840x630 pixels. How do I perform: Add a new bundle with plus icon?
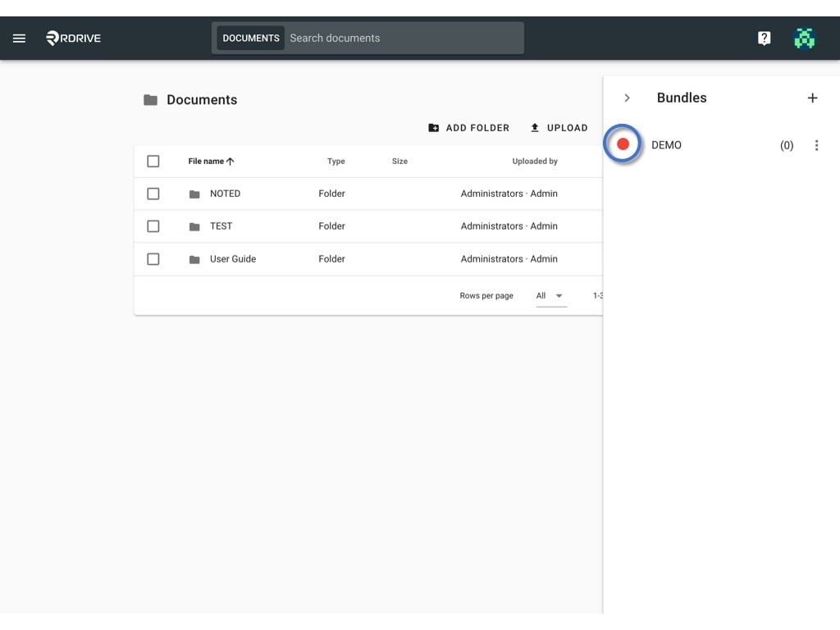pos(812,98)
